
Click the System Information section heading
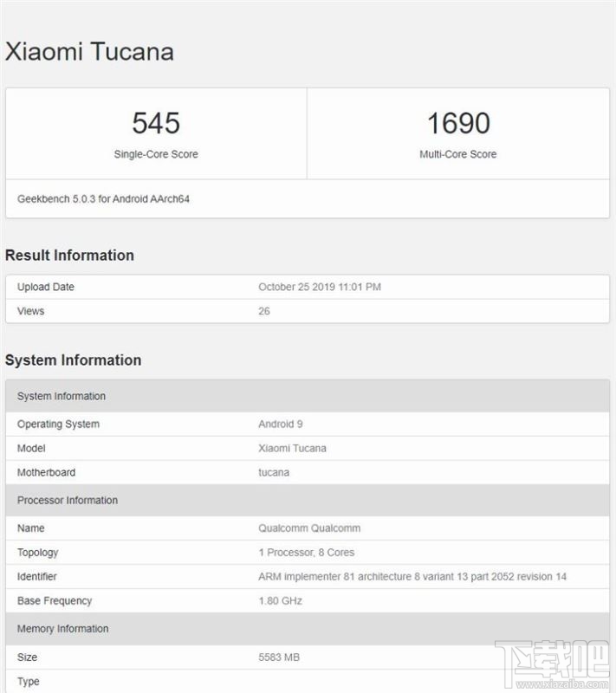[73, 360]
